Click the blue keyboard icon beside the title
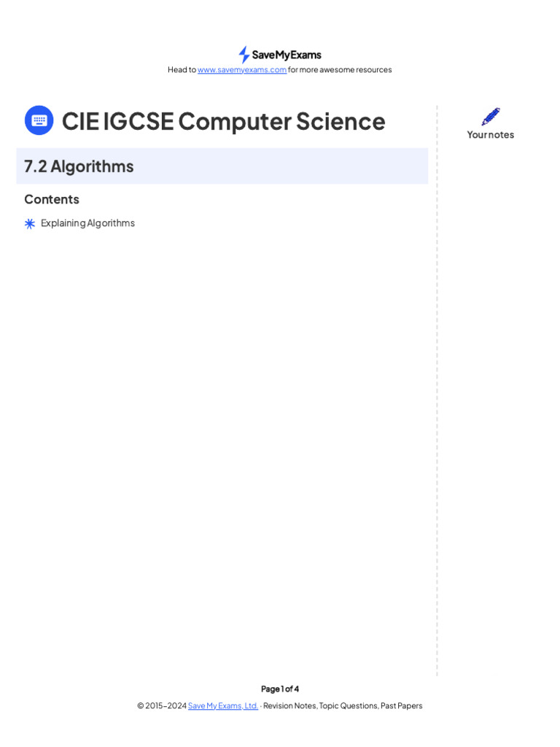 click(x=39, y=120)
